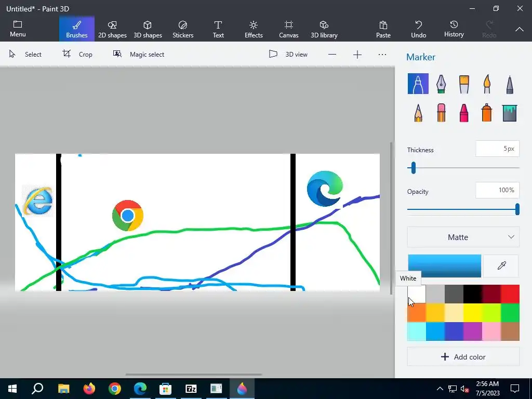Open the Canvas tab
This screenshot has width=532, height=399.
(289, 30)
